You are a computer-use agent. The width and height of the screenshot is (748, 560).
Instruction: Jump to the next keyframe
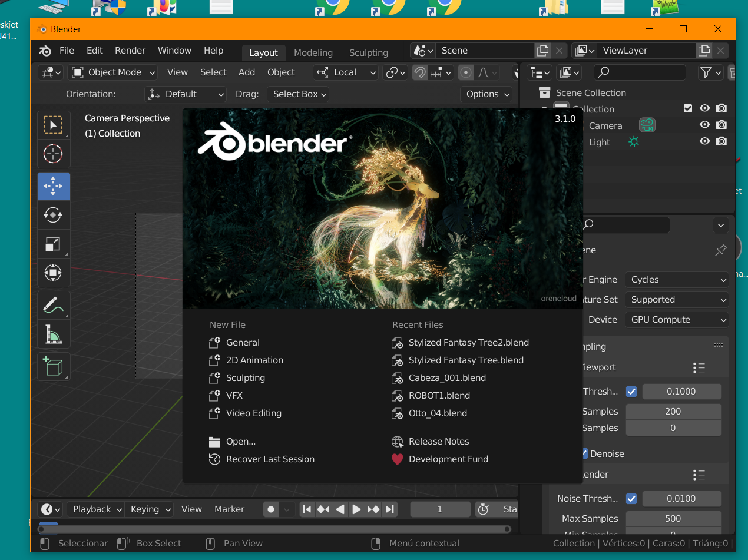click(x=373, y=509)
